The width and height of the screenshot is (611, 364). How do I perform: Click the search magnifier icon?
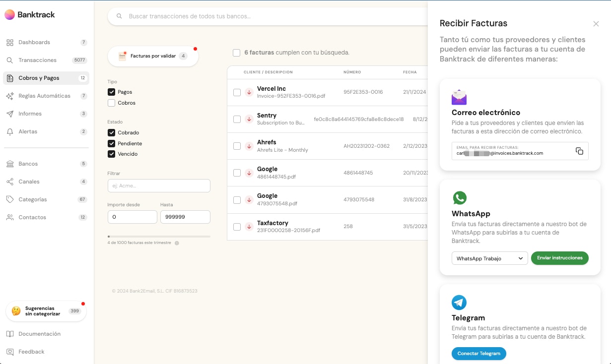click(x=119, y=16)
